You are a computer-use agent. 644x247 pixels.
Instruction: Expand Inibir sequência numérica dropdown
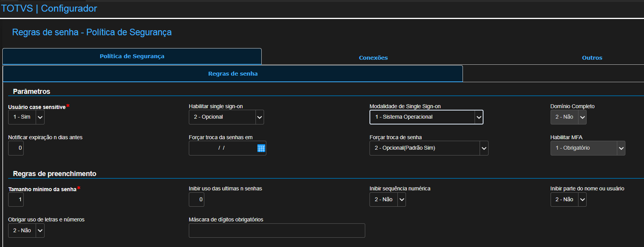[402, 200]
